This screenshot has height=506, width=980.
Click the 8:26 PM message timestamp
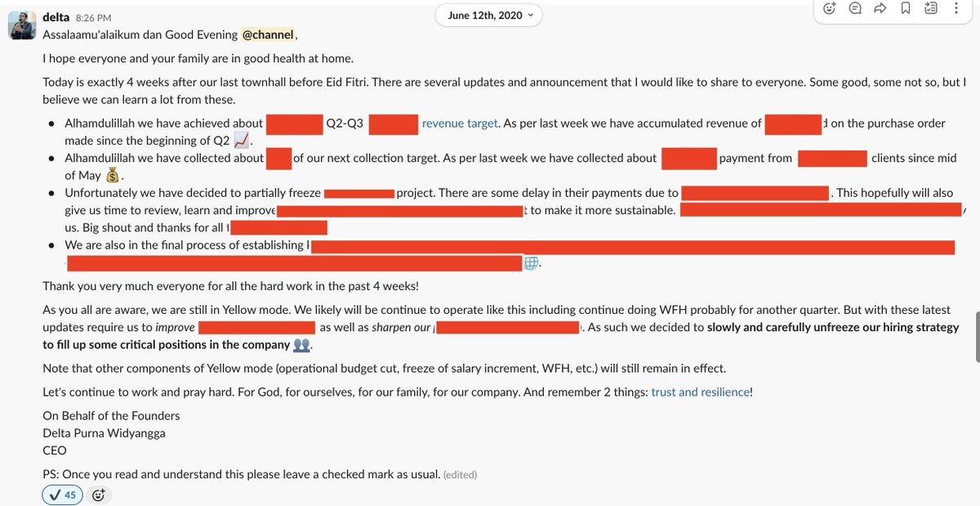pyautogui.click(x=94, y=17)
